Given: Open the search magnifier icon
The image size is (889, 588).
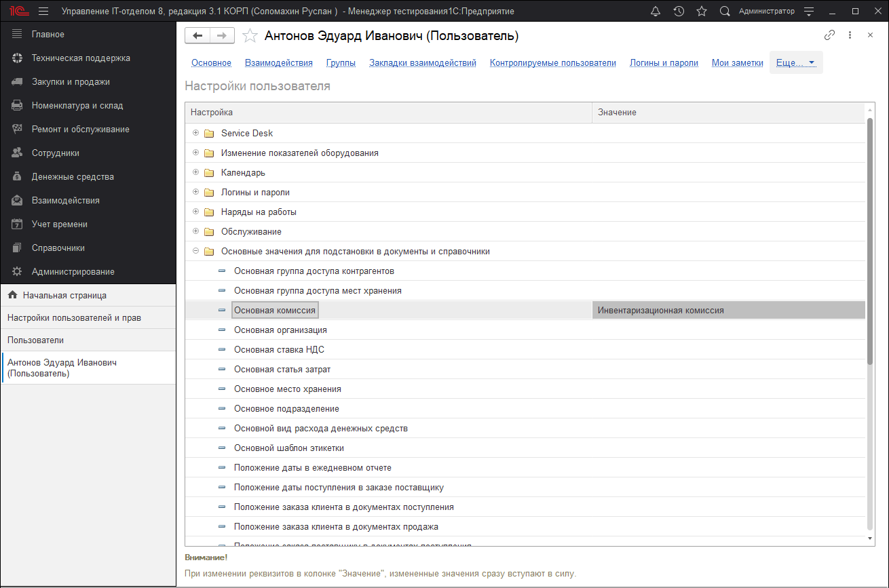Looking at the screenshot, I should [725, 12].
